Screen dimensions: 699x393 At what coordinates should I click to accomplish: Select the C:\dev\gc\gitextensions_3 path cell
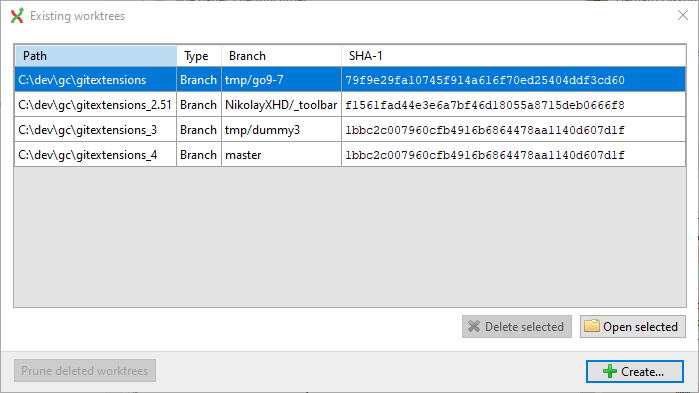tap(96, 130)
